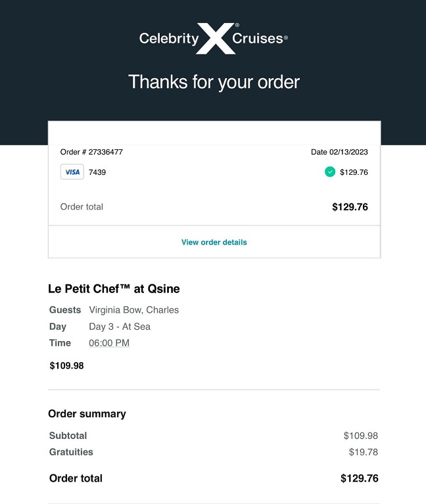Click the Order summary heading
This screenshot has height=504, width=426.
tap(87, 414)
